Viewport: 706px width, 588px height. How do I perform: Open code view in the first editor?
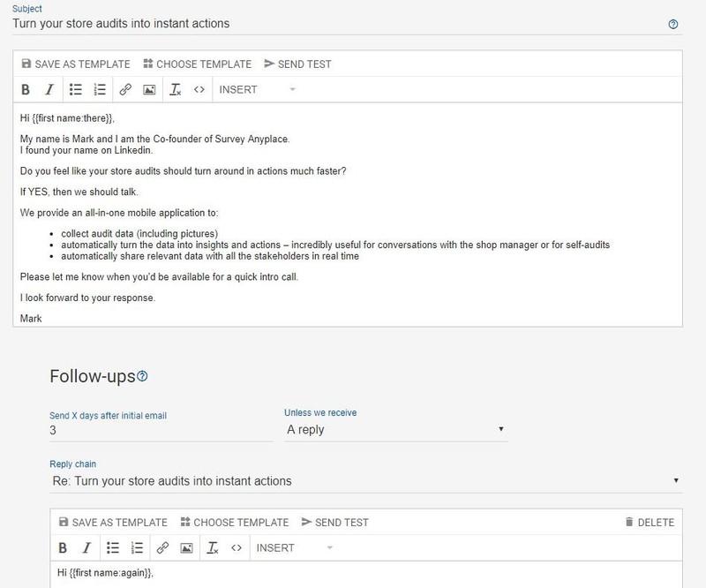click(199, 89)
